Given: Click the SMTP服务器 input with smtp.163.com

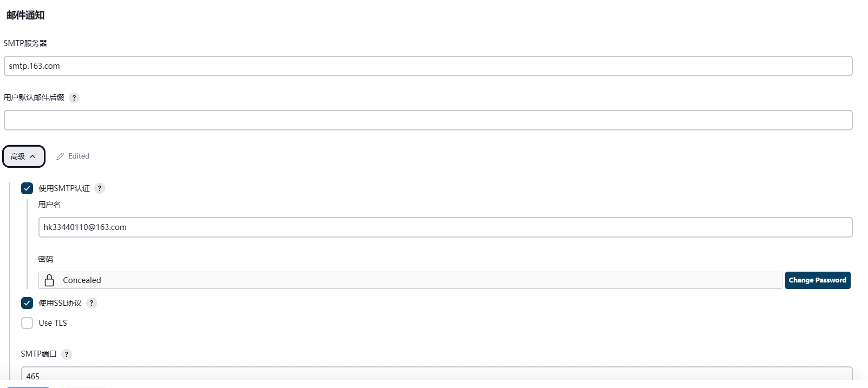Looking at the screenshot, I should pos(428,66).
